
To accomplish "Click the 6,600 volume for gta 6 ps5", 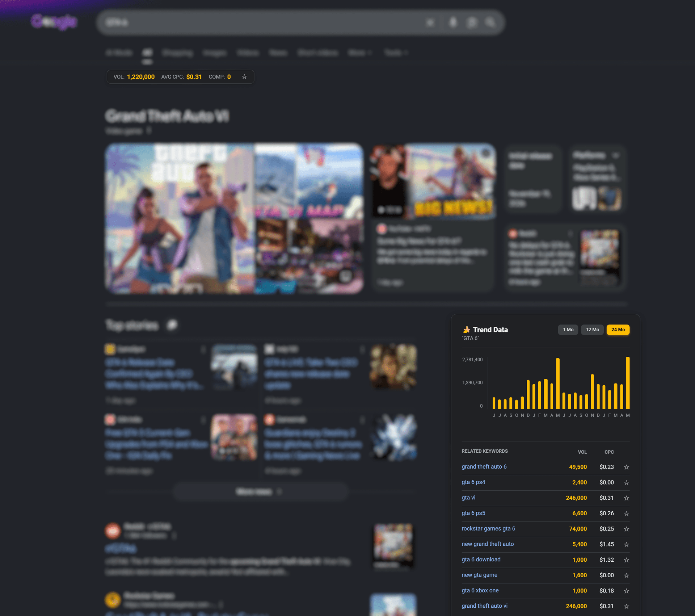I will click(x=580, y=514).
